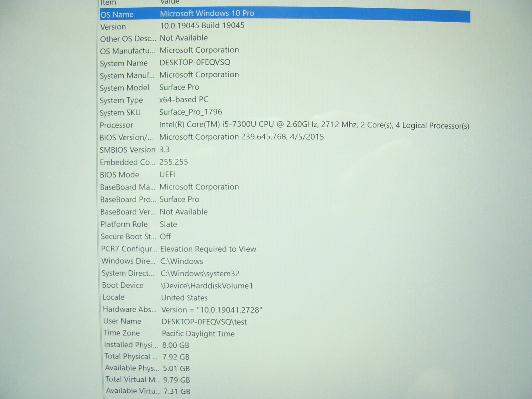532x399 pixels.
Task: Select the OS Manufacturer row
Action: click(x=285, y=51)
